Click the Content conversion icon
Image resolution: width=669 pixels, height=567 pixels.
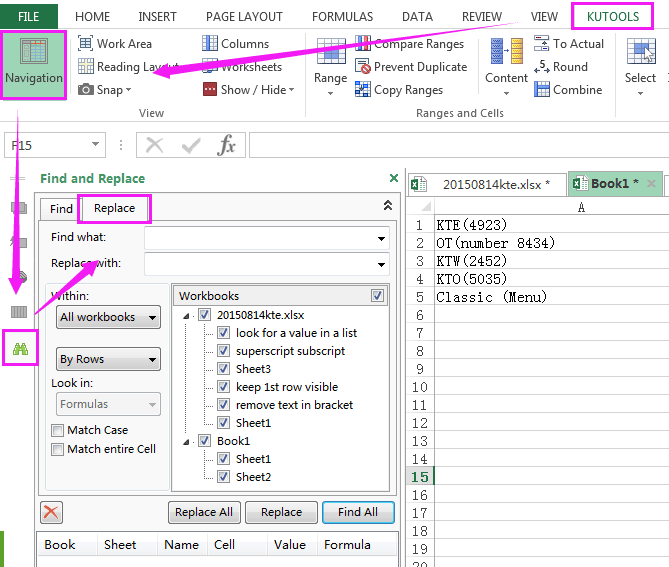[506, 53]
